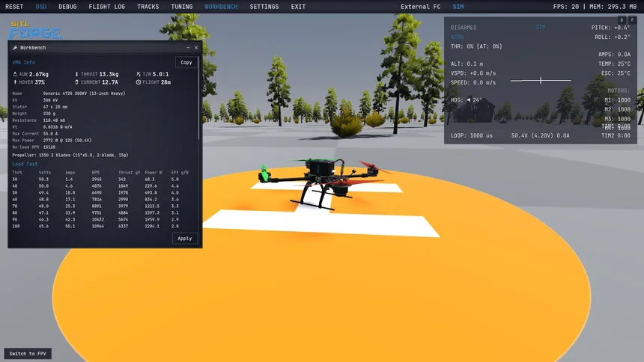Open the DEBUG menu
Viewport: 644px width, 362px height.
click(67, 7)
